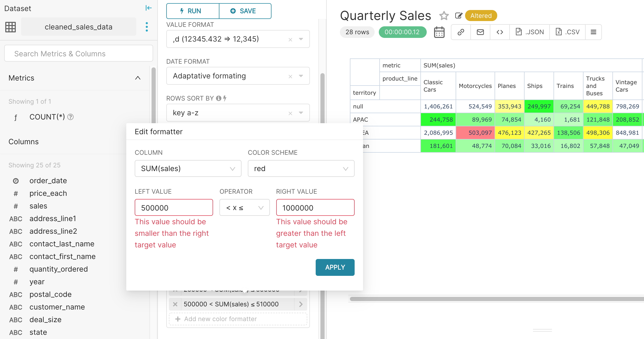Edit chart properties with pencil icon
Image resolution: width=644 pixels, height=339 pixels.
pyautogui.click(x=459, y=16)
